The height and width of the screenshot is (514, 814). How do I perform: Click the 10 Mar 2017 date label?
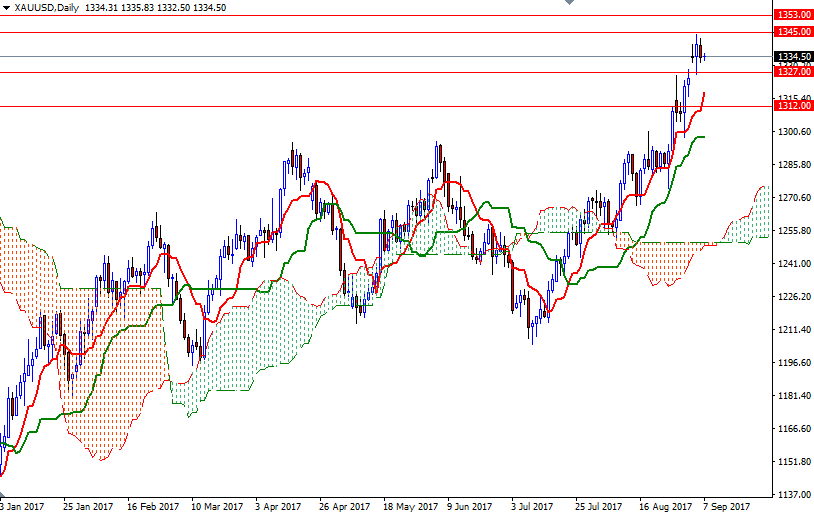click(x=217, y=506)
